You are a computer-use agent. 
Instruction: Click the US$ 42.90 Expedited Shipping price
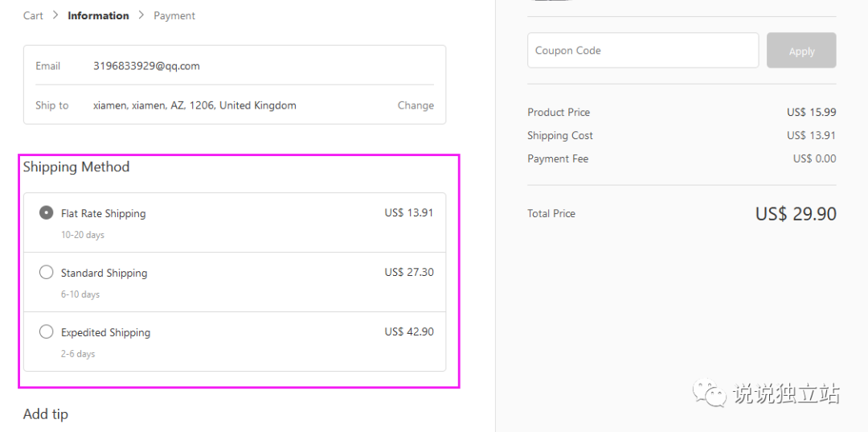coord(409,332)
